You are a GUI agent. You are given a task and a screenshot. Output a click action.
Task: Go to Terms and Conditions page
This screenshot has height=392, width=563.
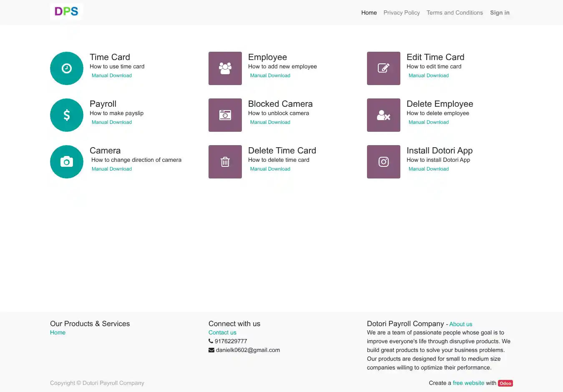[x=455, y=13]
